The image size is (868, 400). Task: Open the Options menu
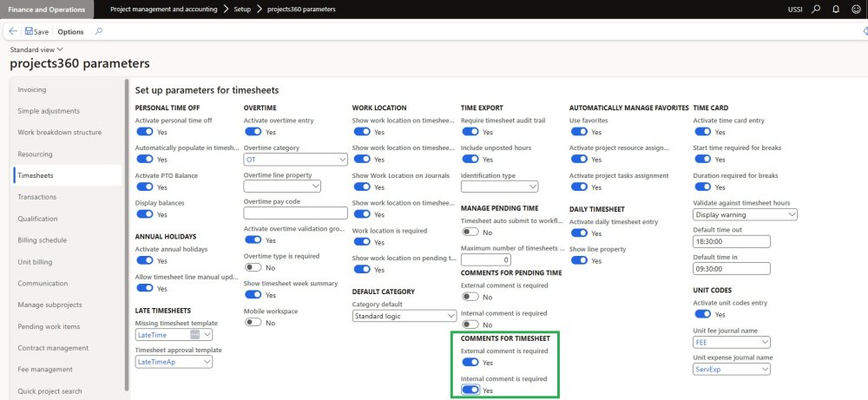click(x=71, y=31)
